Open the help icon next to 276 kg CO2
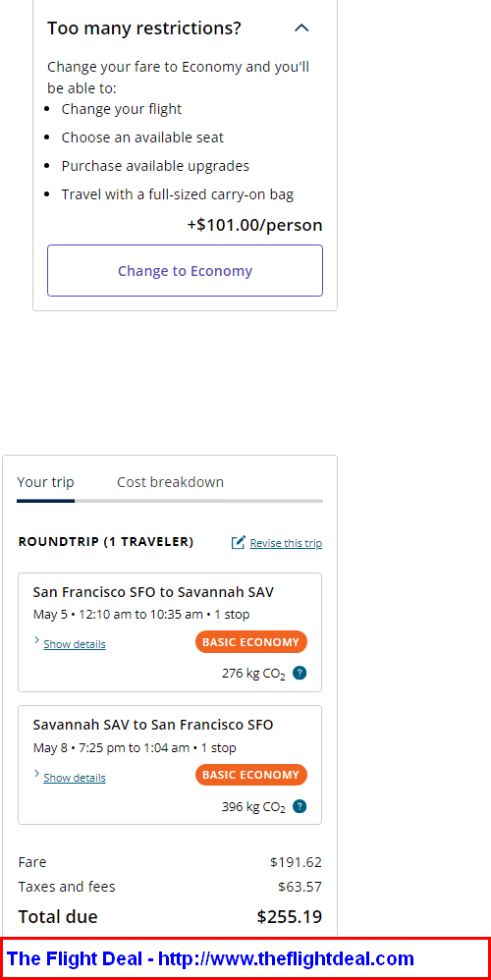The height and width of the screenshot is (980, 491). point(300,673)
